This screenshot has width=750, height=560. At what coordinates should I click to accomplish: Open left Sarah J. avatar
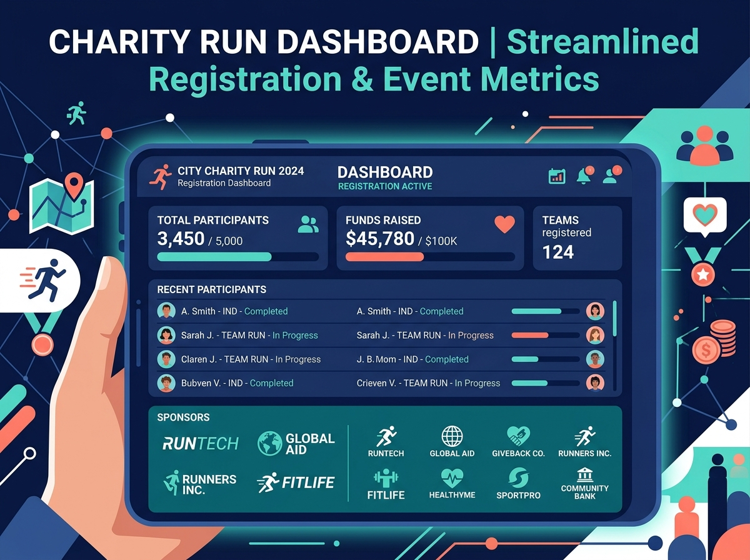tap(166, 335)
